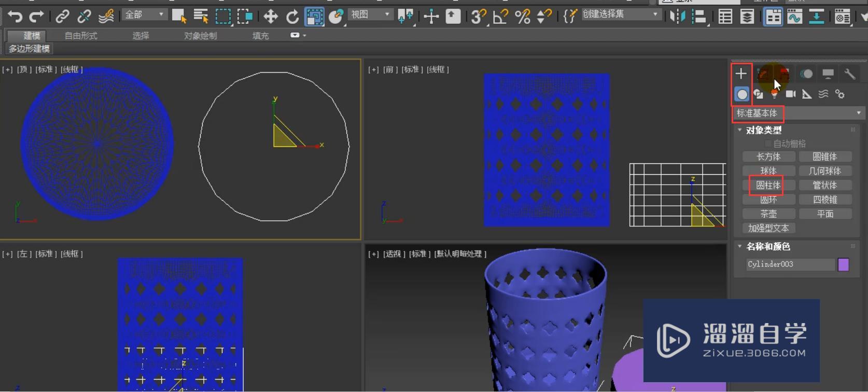
Task: Click the Select and Manipulate icon
Action: pyautogui.click(x=431, y=17)
